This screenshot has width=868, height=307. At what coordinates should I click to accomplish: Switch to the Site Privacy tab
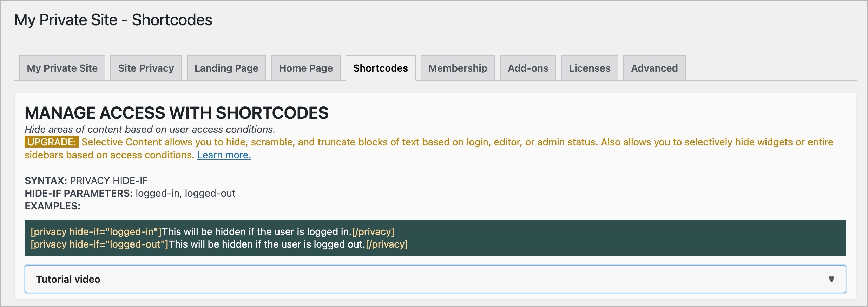pyautogui.click(x=146, y=68)
